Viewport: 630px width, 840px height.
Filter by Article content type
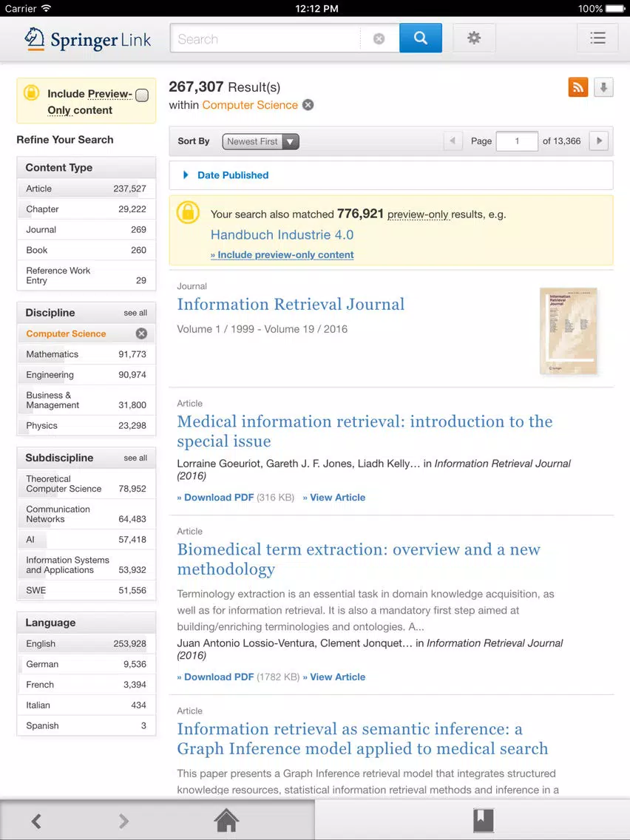click(x=87, y=189)
